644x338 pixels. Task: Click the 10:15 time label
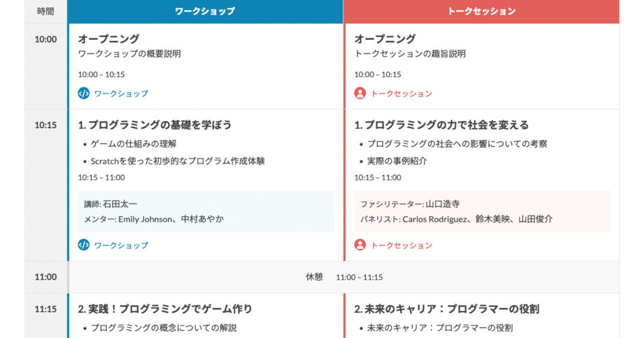[45, 125]
